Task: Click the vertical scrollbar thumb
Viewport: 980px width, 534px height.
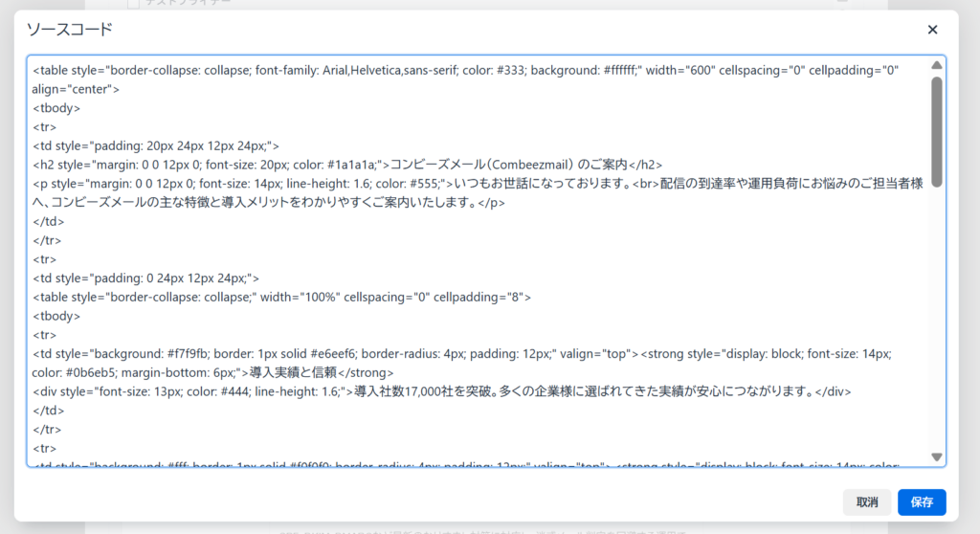Action: (x=937, y=129)
